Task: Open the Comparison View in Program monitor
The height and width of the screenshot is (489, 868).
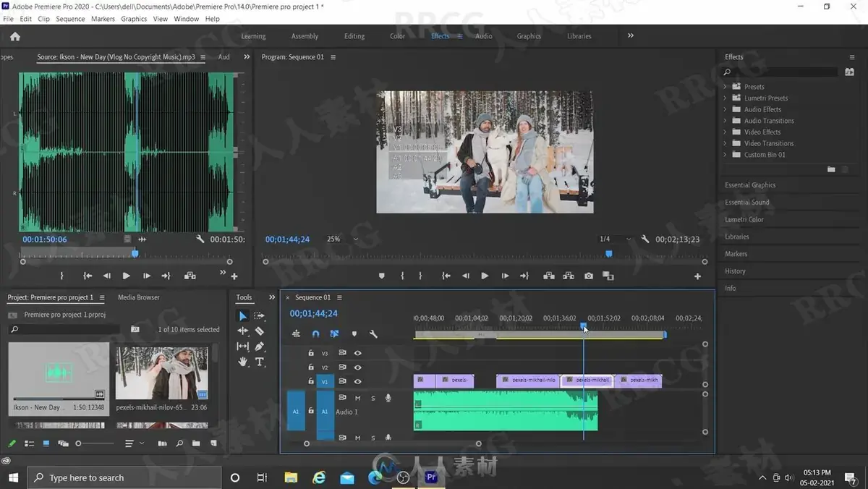Action: (x=608, y=276)
